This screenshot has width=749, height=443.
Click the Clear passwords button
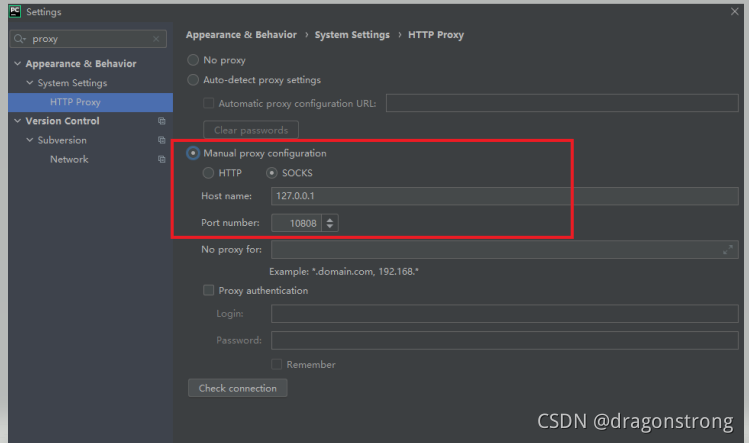(251, 130)
